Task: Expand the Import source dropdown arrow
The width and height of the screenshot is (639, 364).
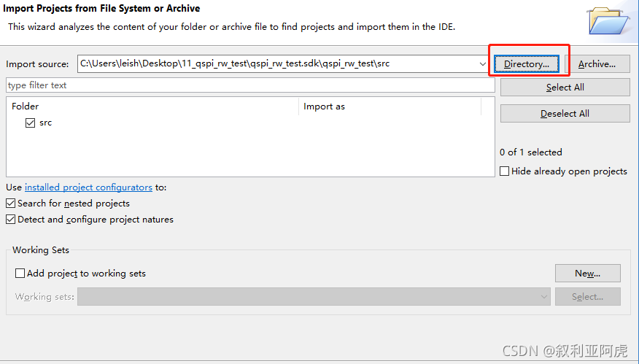Action: coord(482,64)
